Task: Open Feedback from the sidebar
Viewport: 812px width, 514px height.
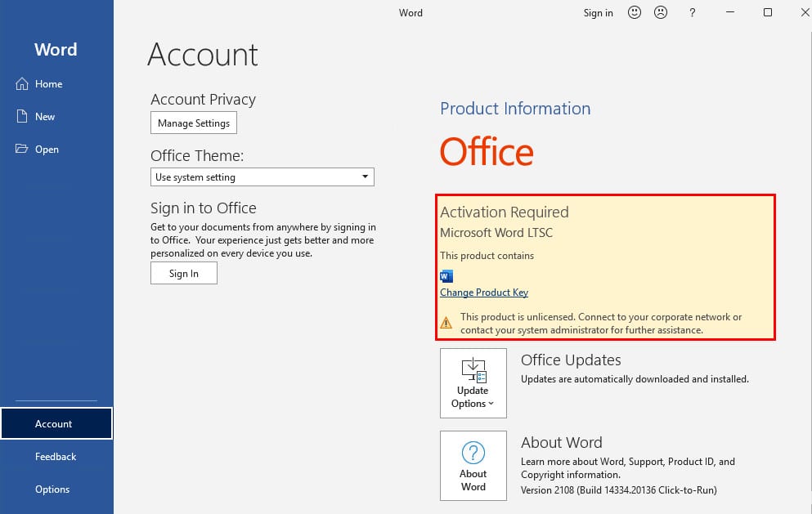Action: click(x=56, y=457)
